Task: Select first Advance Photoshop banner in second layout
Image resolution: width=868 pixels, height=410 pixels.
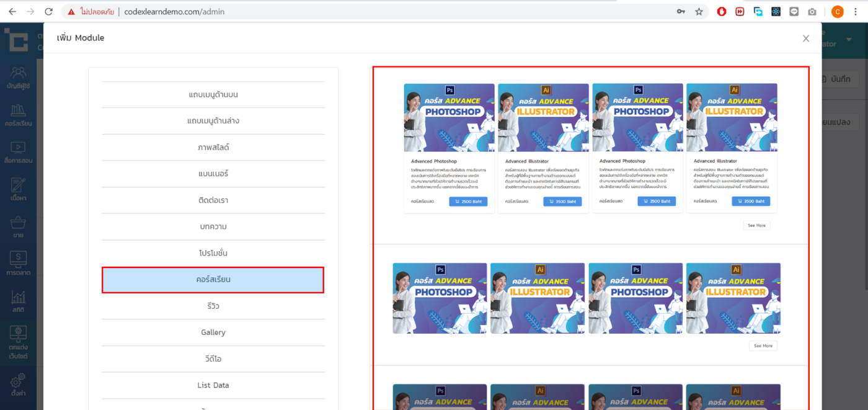Action: point(440,298)
